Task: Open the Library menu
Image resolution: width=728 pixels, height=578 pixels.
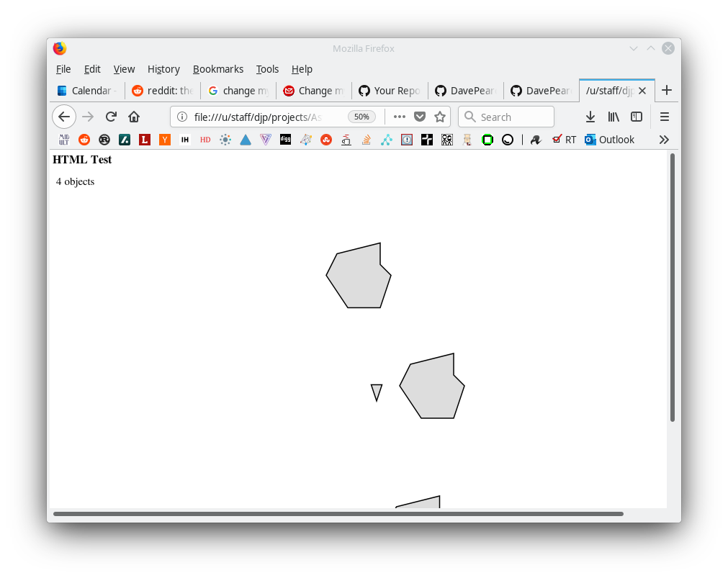Action: point(614,117)
